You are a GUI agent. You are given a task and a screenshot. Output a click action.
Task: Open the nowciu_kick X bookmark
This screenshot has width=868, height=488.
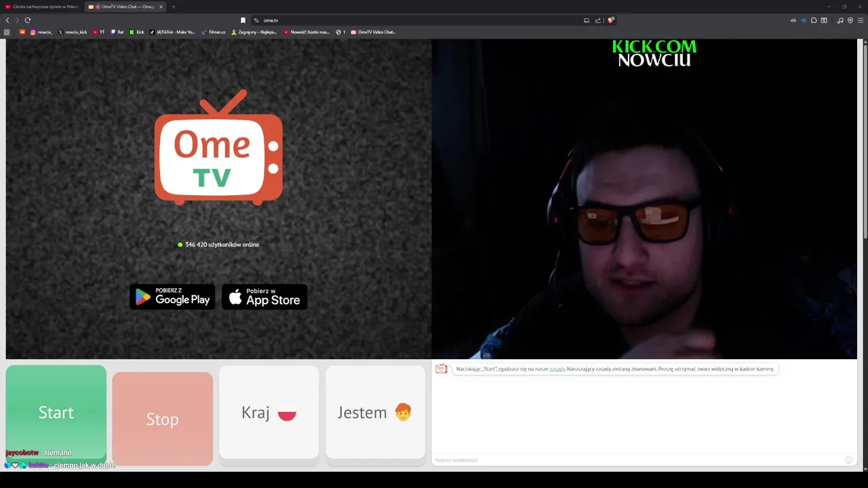pyautogui.click(x=73, y=32)
